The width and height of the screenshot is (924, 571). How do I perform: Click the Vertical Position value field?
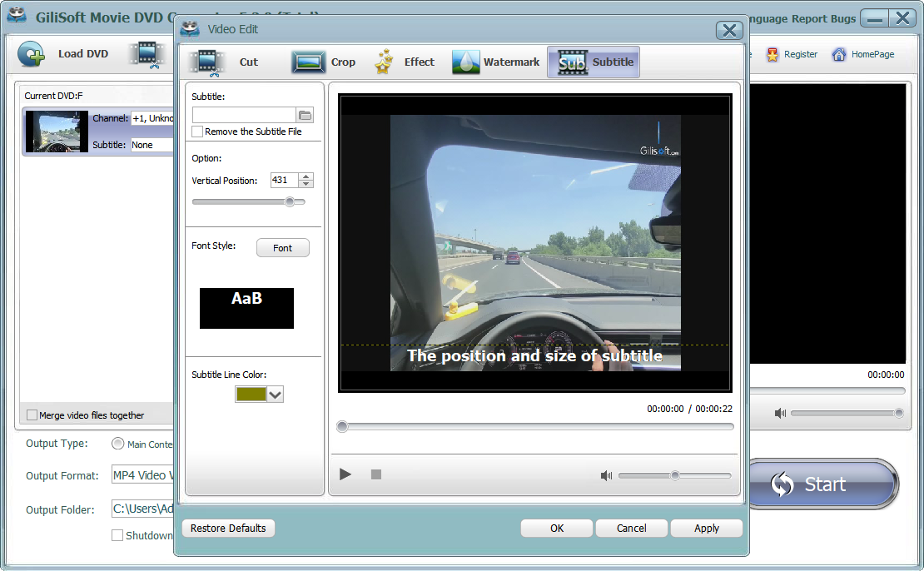pyautogui.click(x=284, y=181)
